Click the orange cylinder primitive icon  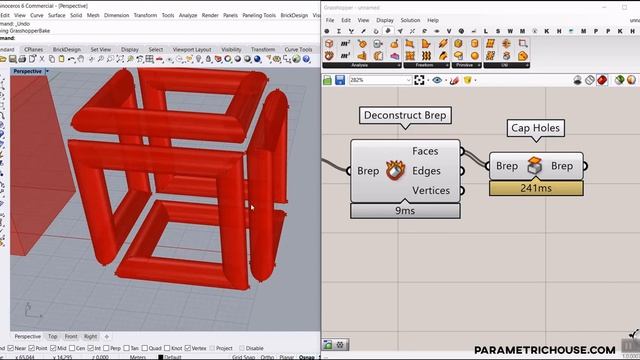[x=474, y=43]
